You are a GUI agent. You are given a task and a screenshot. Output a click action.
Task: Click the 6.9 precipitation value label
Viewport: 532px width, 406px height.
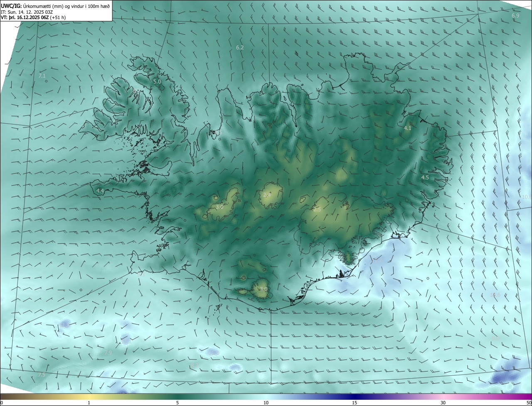click(x=515, y=15)
